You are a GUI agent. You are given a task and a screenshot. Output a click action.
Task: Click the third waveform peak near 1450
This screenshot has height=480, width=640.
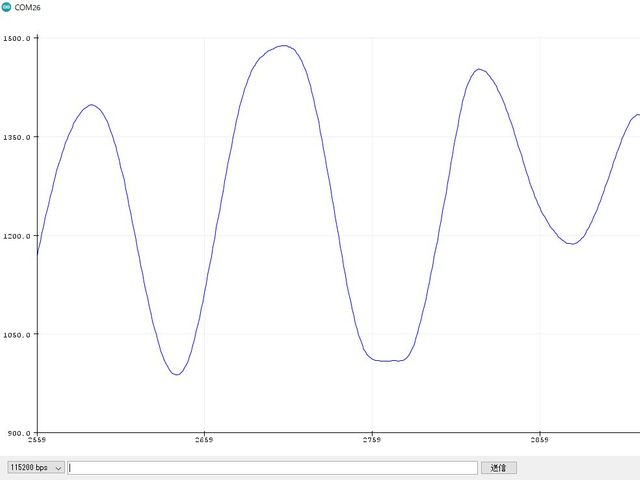click(480, 70)
